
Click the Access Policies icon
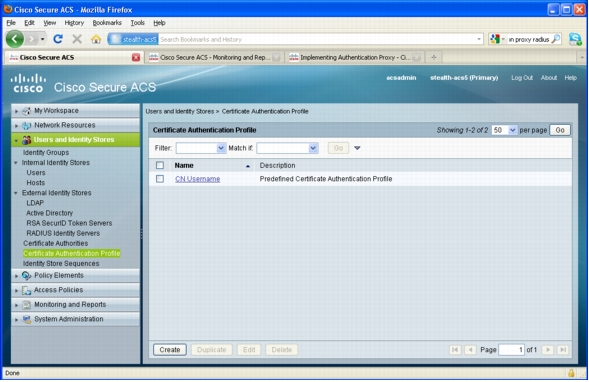coord(26,290)
